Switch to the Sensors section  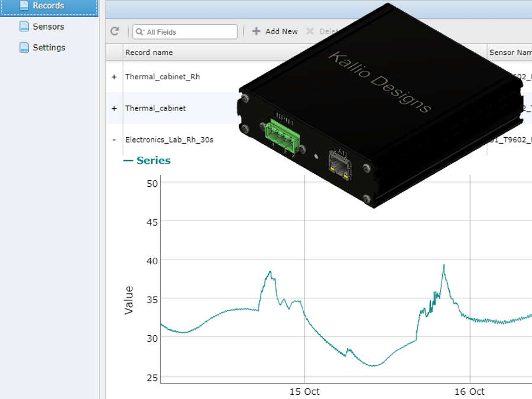pos(50,26)
